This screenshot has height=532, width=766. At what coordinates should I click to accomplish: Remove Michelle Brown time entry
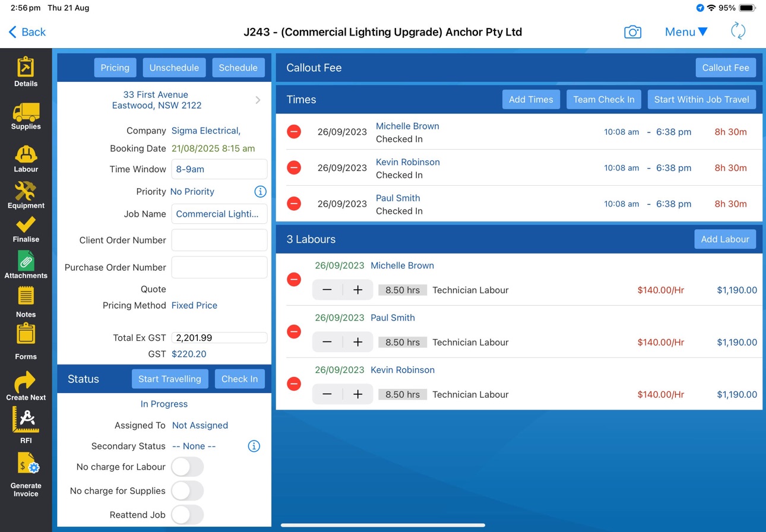[294, 132]
